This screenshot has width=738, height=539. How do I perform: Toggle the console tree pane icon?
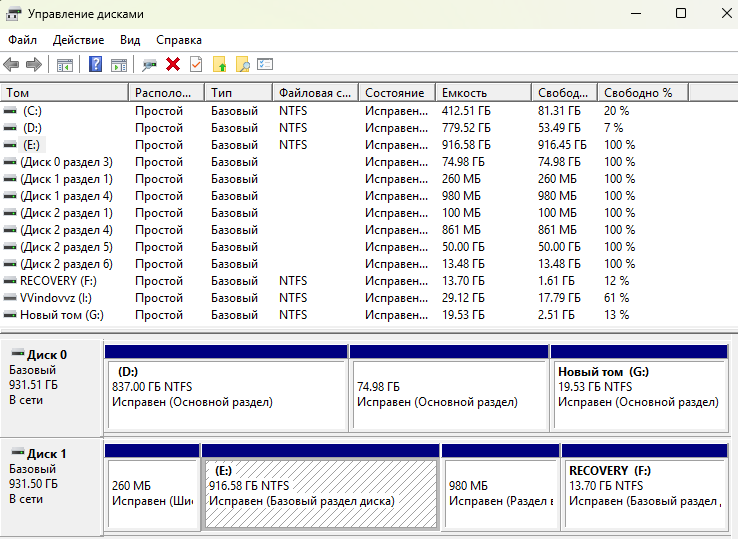pos(65,65)
